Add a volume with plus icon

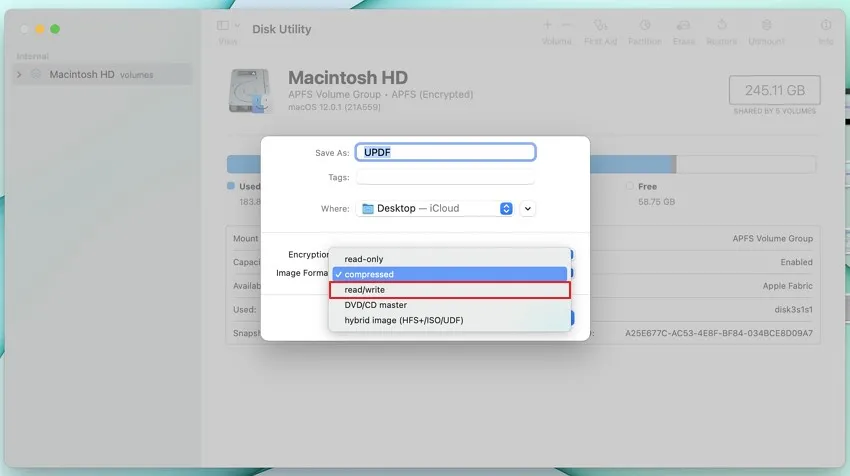tap(548, 25)
